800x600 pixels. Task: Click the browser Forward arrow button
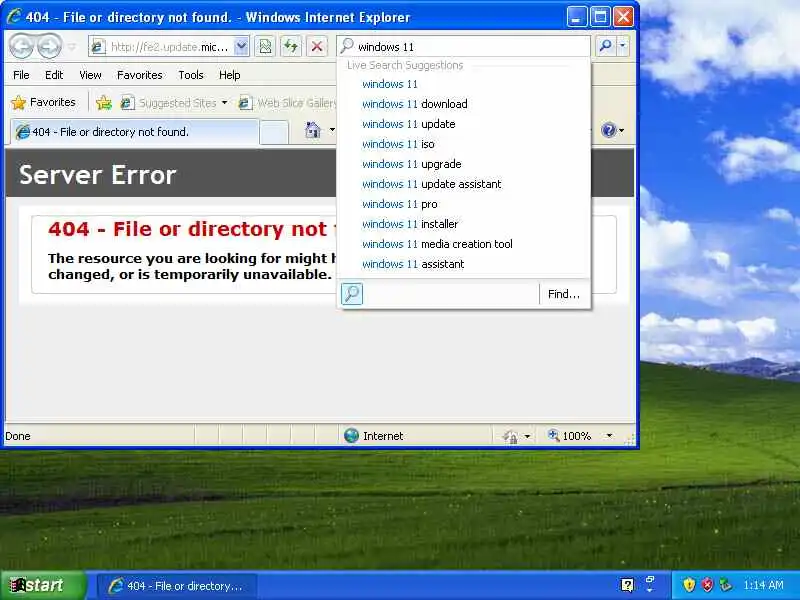click(x=49, y=46)
